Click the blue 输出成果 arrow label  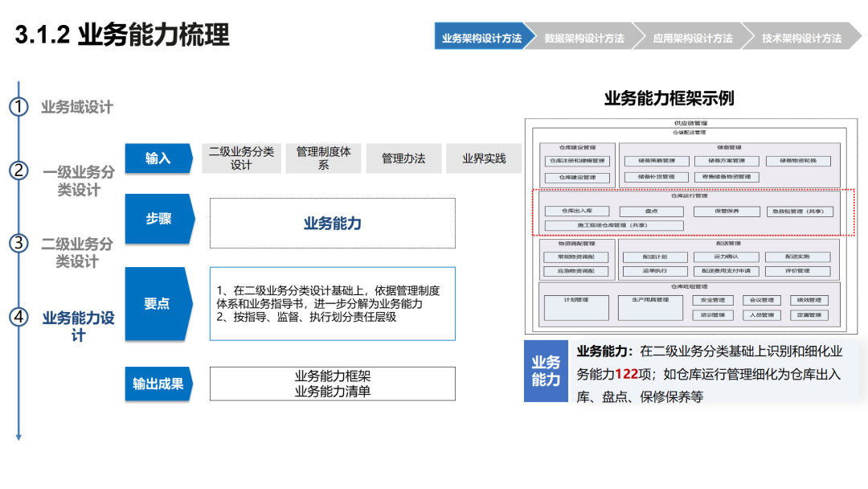tap(158, 384)
